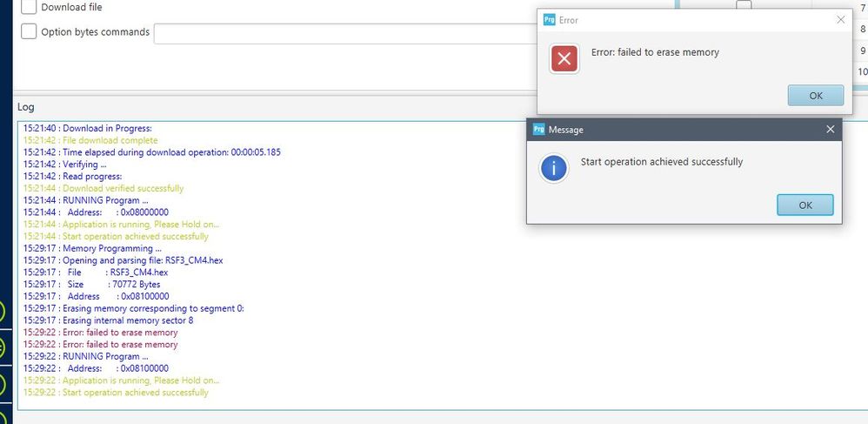Select log line 'Download in Progress:'
Screen dimensions: 868x424
click(88, 128)
